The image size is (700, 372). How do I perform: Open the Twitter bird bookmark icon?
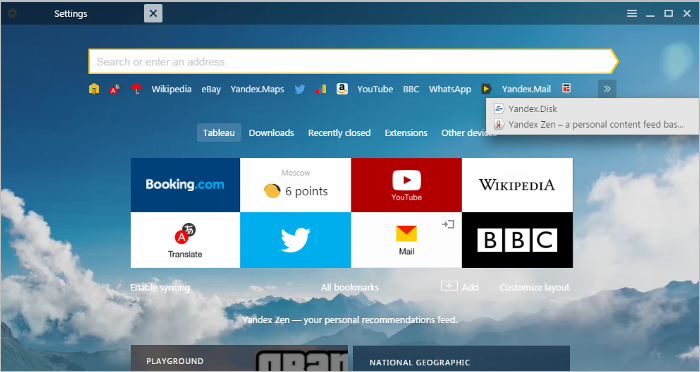click(300, 89)
